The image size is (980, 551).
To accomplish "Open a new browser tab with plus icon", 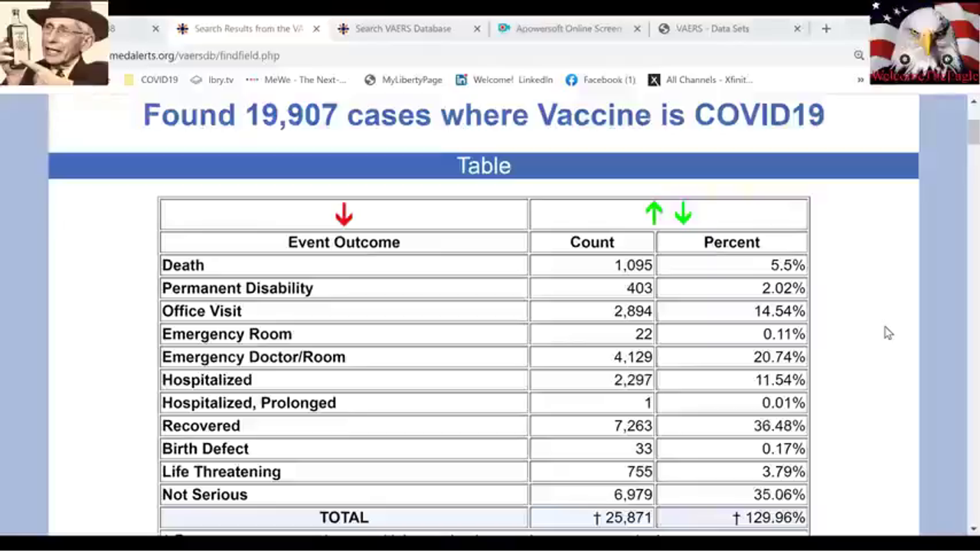I will coord(825,28).
